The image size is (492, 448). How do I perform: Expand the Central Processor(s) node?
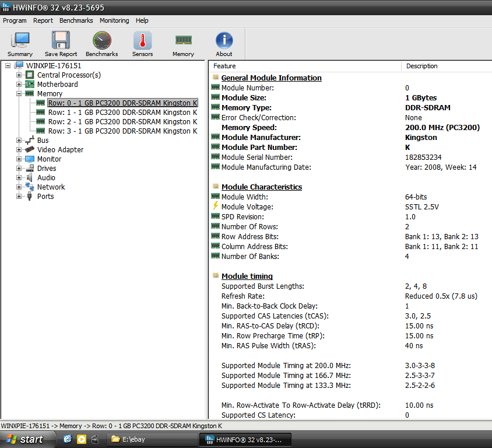[x=19, y=75]
